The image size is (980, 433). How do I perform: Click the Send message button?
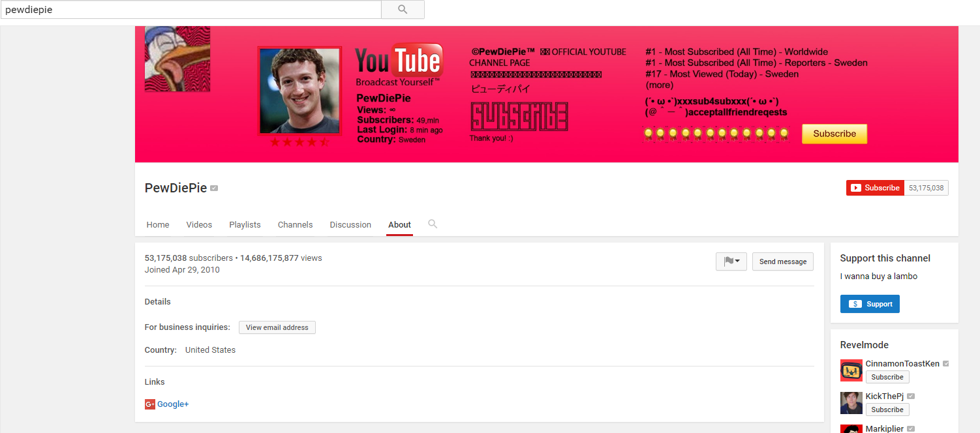pos(782,261)
